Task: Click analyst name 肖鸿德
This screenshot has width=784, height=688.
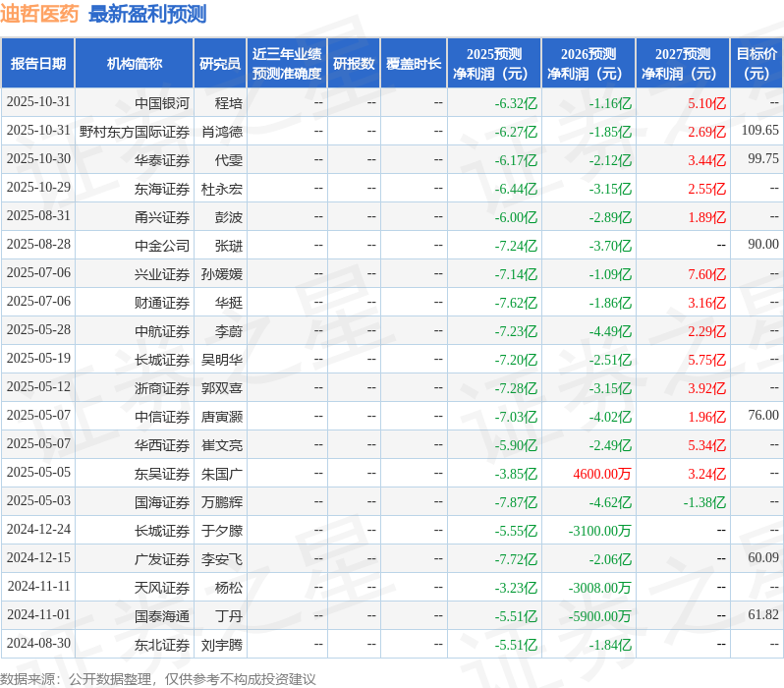Action: [222, 132]
